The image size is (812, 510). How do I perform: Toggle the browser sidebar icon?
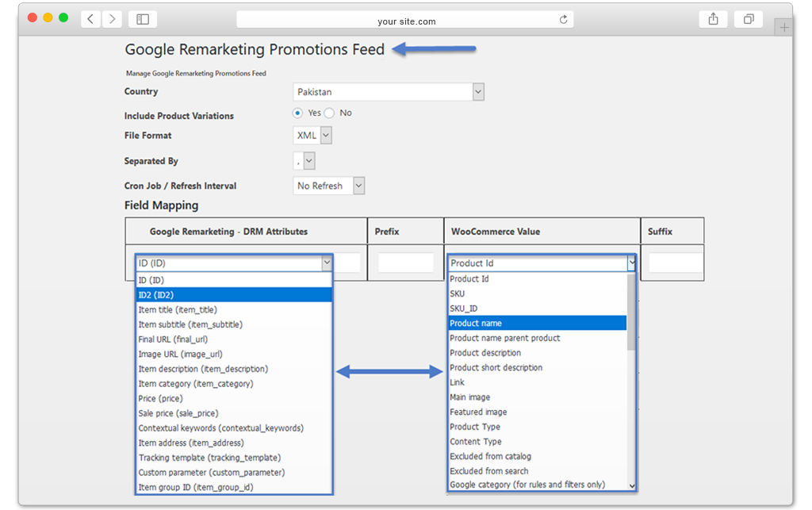click(143, 19)
